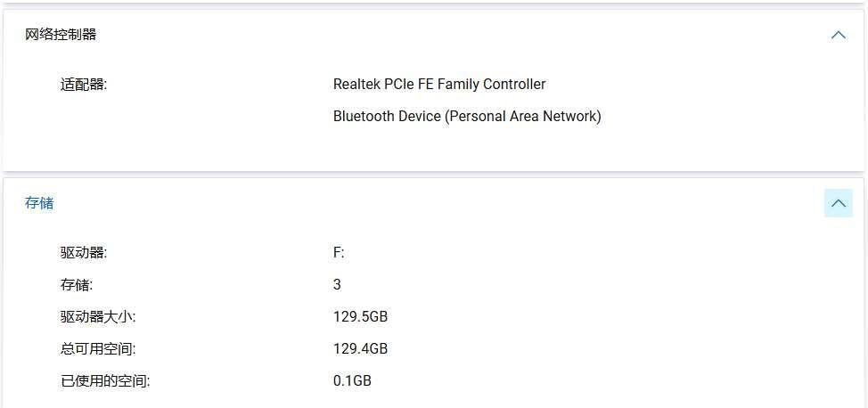Collapse the 网络控制器 section chevron
This screenshot has height=408, width=868.
tap(838, 35)
